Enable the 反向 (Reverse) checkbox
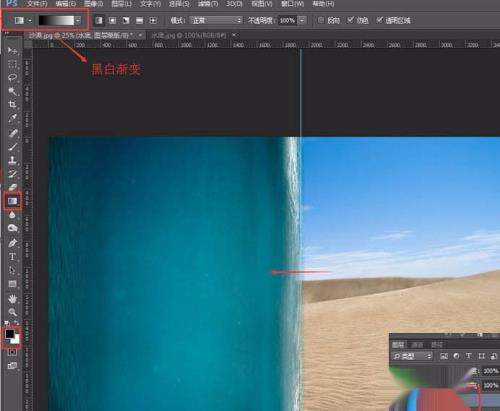 tap(321, 20)
